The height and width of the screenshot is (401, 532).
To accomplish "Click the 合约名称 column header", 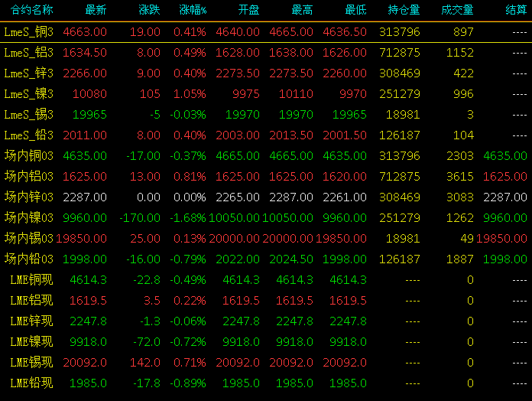I will click(x=31, y=10).
